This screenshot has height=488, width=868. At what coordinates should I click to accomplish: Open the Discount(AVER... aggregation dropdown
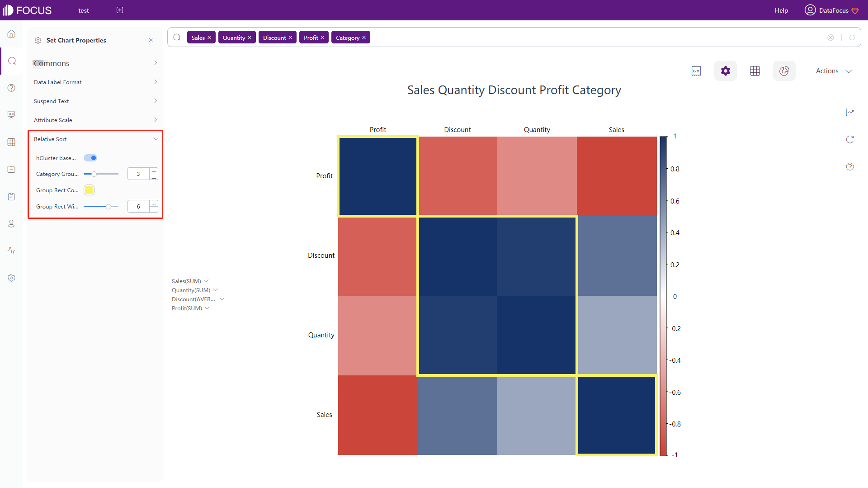click(x=222, y=299)
